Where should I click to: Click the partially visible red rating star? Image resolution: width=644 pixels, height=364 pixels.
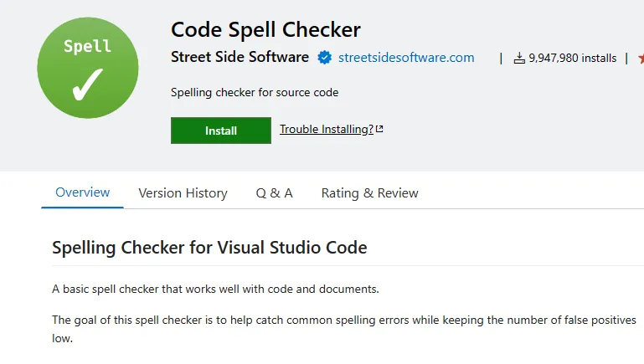(641, 58)
